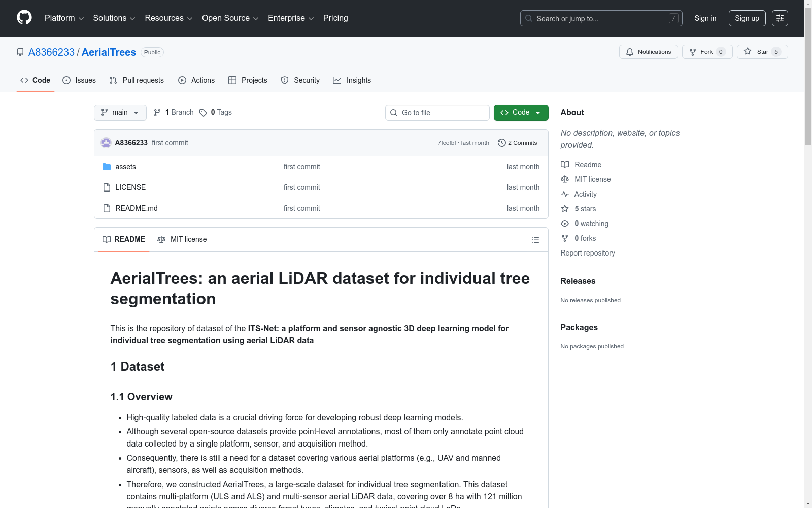Switch to the MIT license tab
Screen dimensions: 812x508
182,239
